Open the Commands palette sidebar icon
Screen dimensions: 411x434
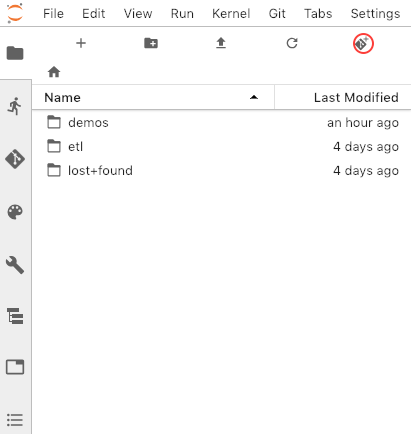point(15,212)
